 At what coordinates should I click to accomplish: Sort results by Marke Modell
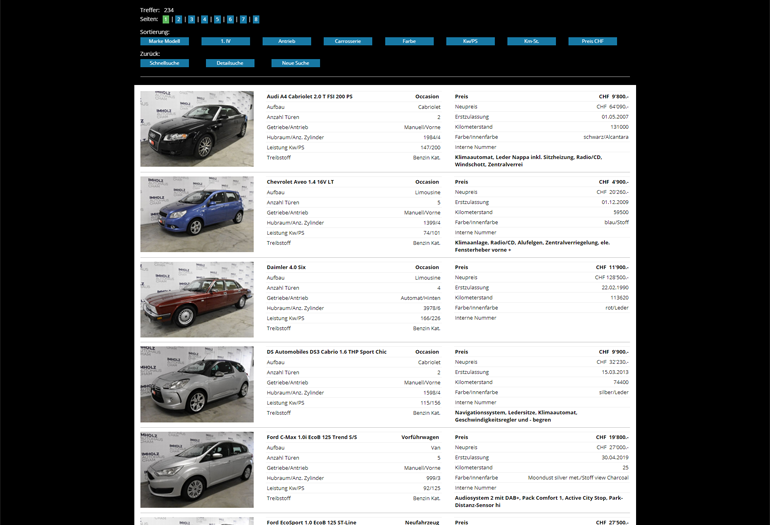[x=165, y=41]
